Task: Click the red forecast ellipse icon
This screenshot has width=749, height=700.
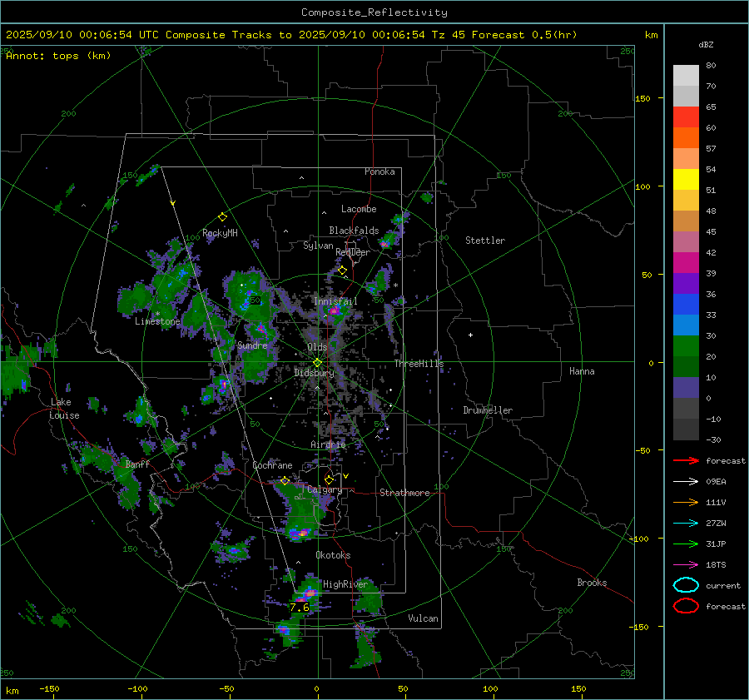Action: coord(686,606)
